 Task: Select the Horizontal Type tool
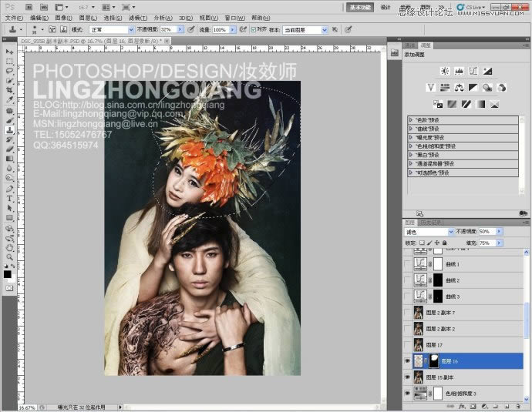coord(9,199)
